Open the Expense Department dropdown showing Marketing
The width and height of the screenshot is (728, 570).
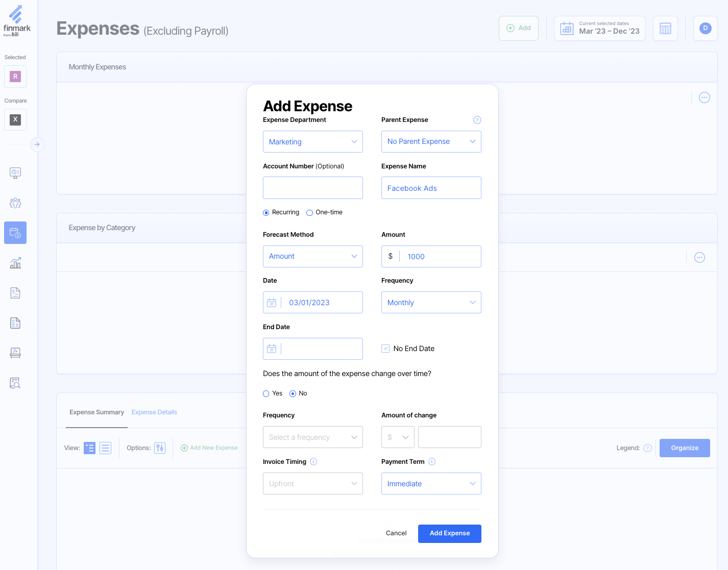pyautogui.click(x=312, y=141)
